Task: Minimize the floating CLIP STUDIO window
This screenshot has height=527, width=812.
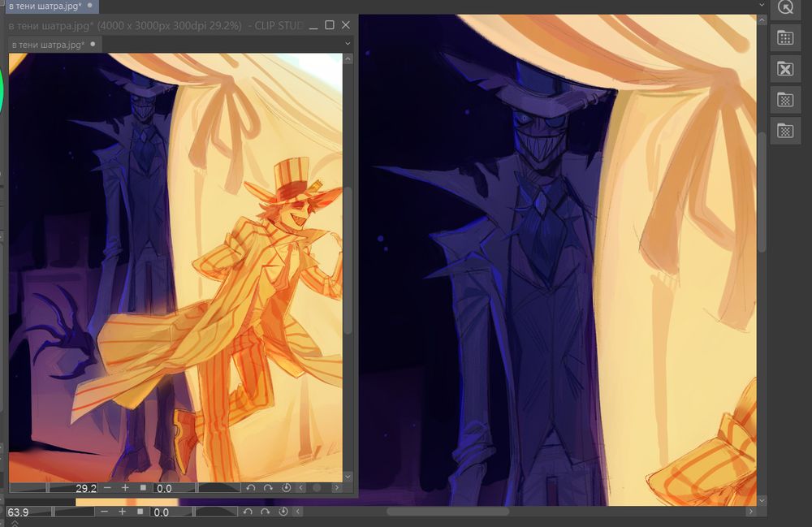Action: coord(313,26)
